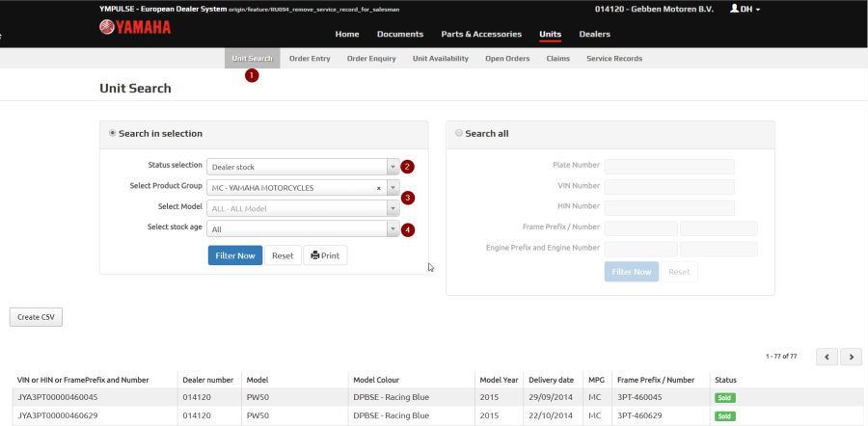Open the Documents menu
Image resolution: width=868 pixels, height=426 pixels.
[x=400, y=35]
